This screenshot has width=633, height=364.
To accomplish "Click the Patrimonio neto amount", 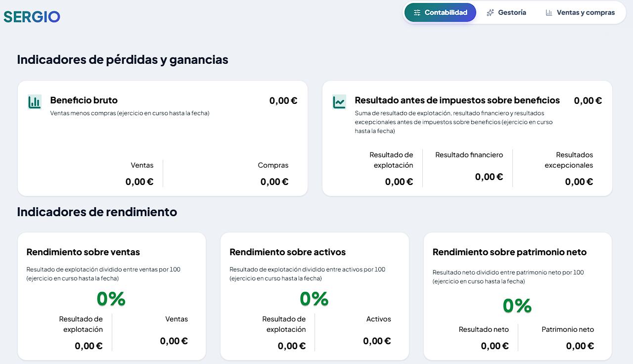I will [x=580, y=346].
